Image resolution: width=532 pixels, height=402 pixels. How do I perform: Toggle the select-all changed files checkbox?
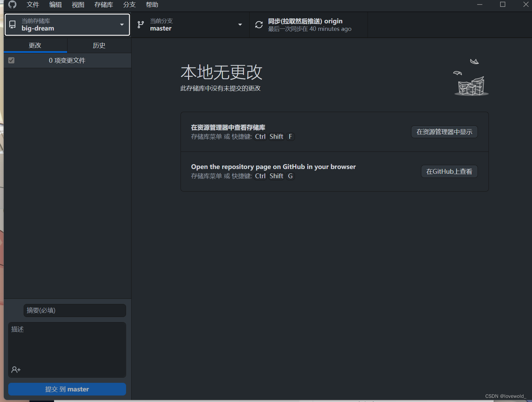(x=11, y=60)
